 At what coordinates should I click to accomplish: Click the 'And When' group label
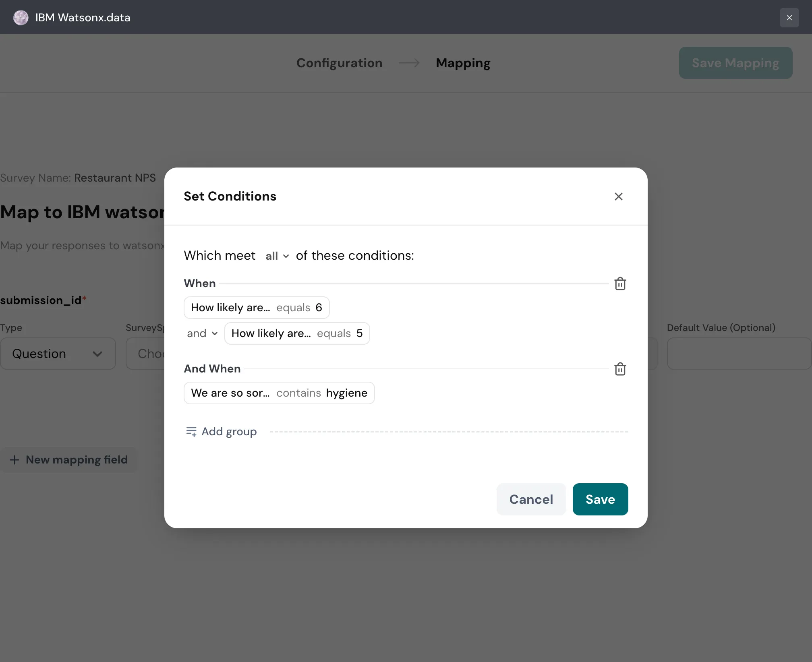coord(212,369)
